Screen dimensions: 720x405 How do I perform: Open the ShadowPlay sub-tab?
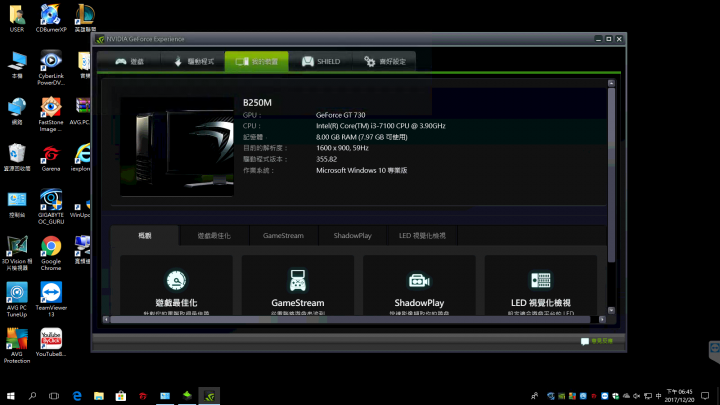[x=353, y=236]
